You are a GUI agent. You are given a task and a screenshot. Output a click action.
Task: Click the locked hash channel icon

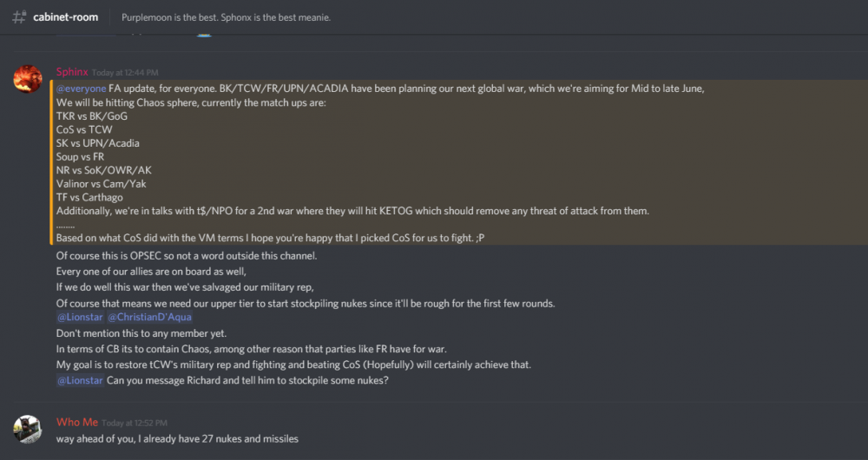(18, 17)
